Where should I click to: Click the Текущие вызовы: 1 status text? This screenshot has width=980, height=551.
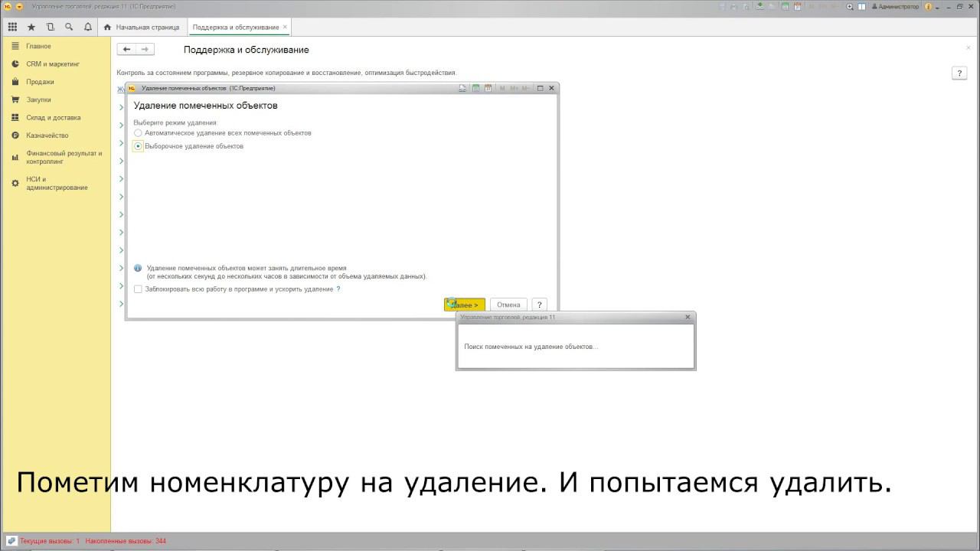[50, 541]
